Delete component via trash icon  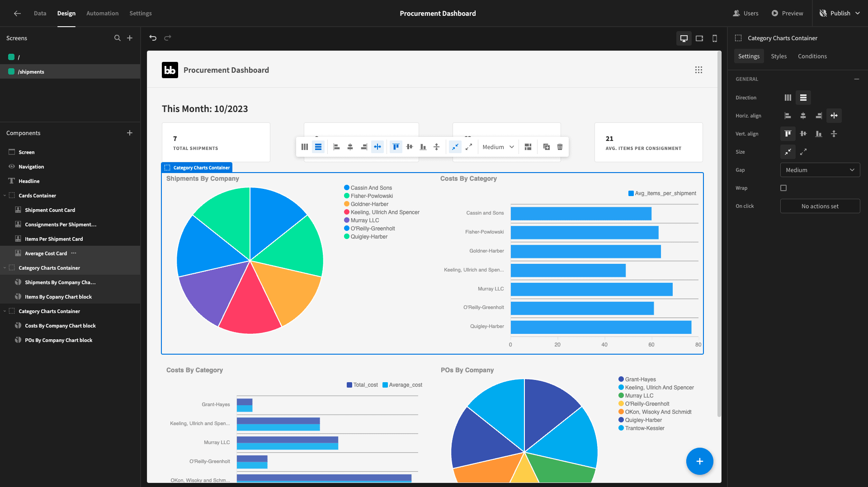pos(560,147)
